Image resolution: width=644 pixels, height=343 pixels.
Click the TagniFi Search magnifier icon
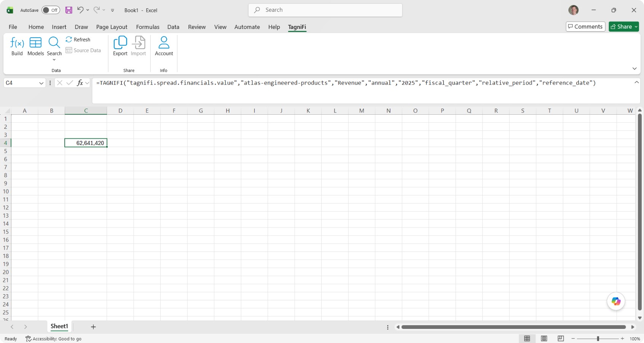click(54, 42)
